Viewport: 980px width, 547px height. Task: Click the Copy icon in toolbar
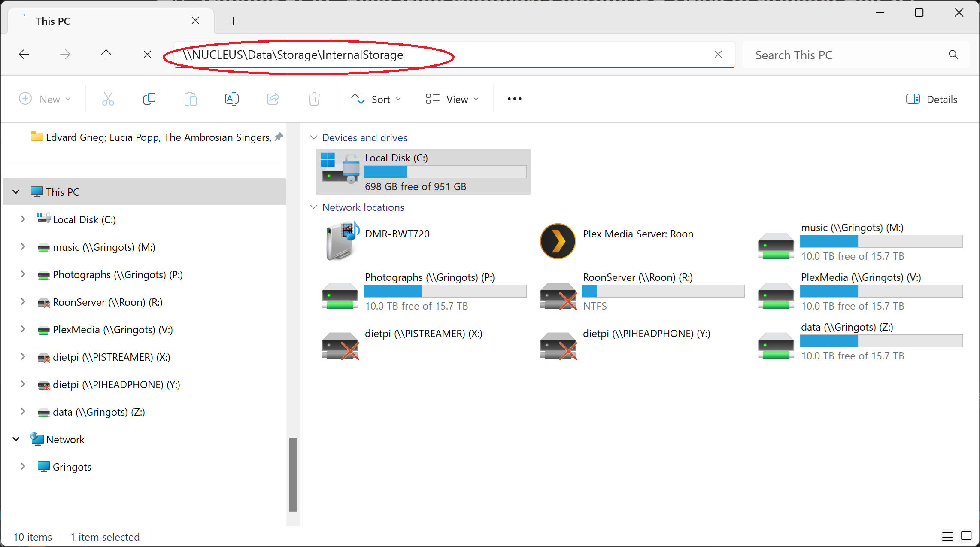pyautogui.click(x=149, y=99)
